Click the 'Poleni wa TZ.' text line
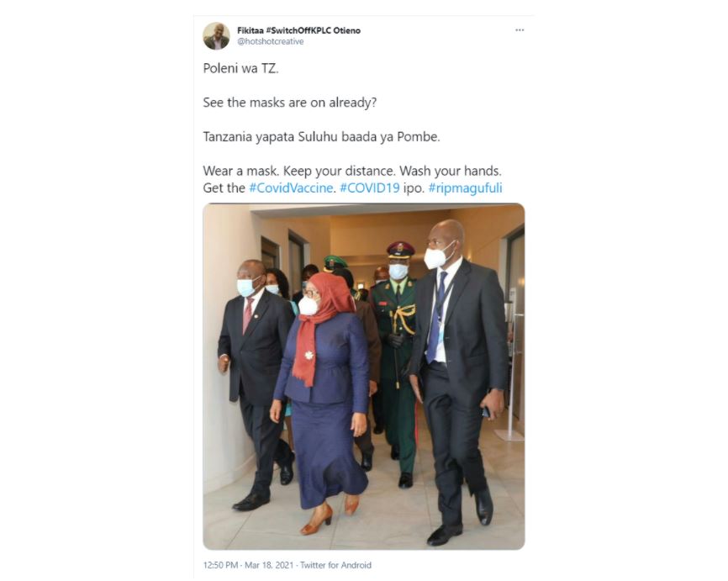This screenshot has width=728, height=581. 240,69
